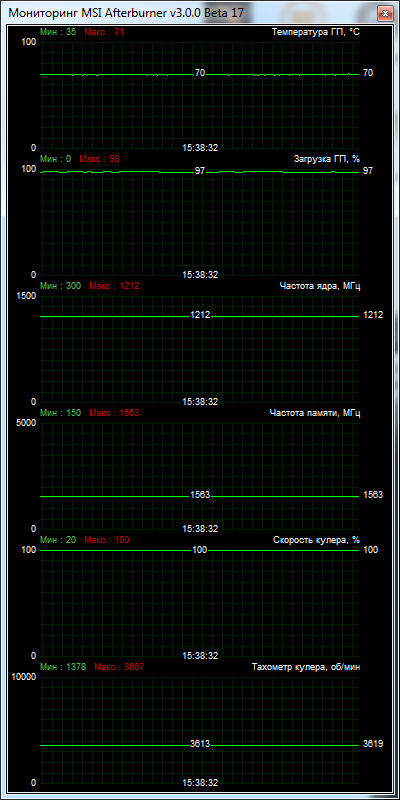The height and width of the screenshot is (800, 400).
Task: Click the 5000 axis label of memory clock graph
Action: (26, 422)
